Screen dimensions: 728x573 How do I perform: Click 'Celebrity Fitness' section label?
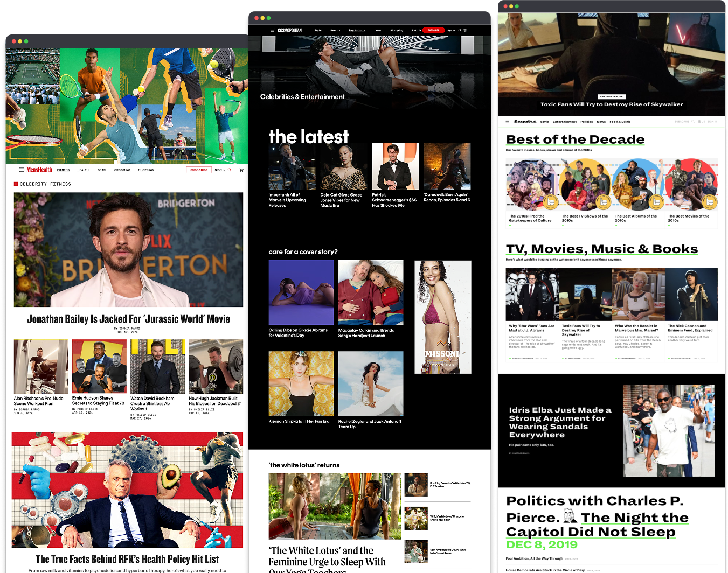[45, 184]
